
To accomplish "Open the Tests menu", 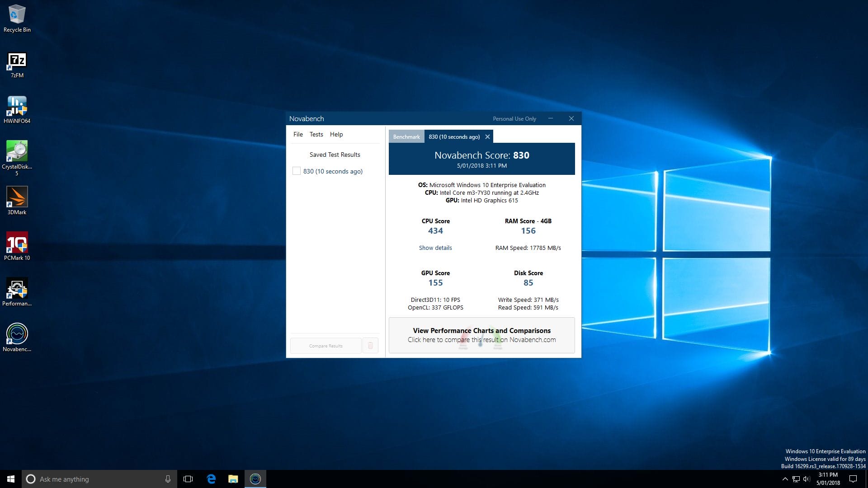I will [x=316, y=134].
